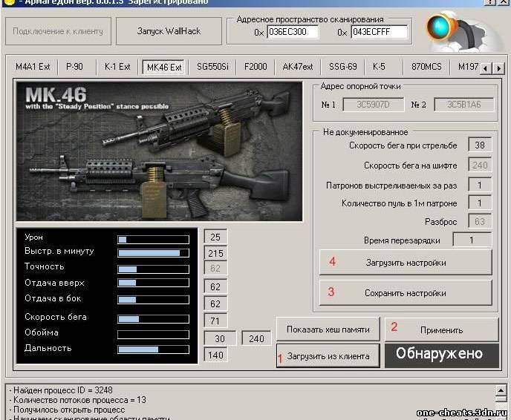511x420 pixels.
Task: Edit the Обойма clip size value 30
Action: coord(220,338)
